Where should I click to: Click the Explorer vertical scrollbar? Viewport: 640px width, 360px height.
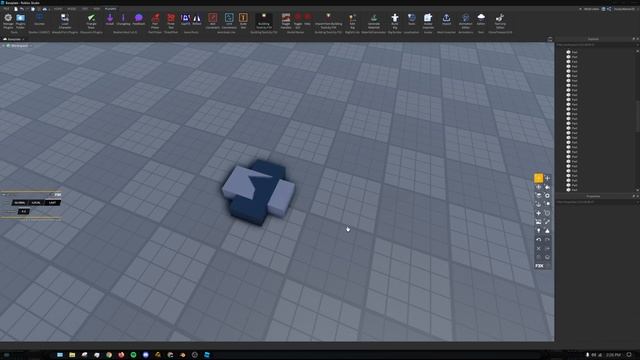638,116
